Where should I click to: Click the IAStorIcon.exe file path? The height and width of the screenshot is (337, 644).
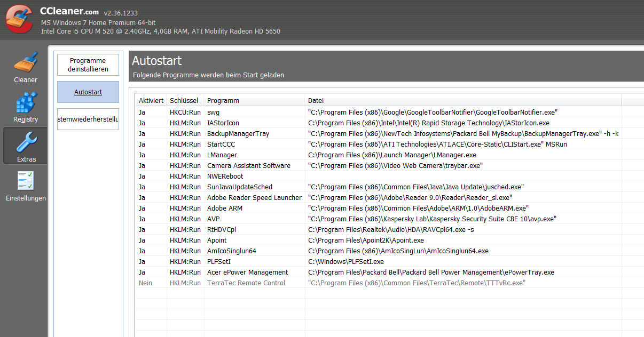(x=429, y=123)
